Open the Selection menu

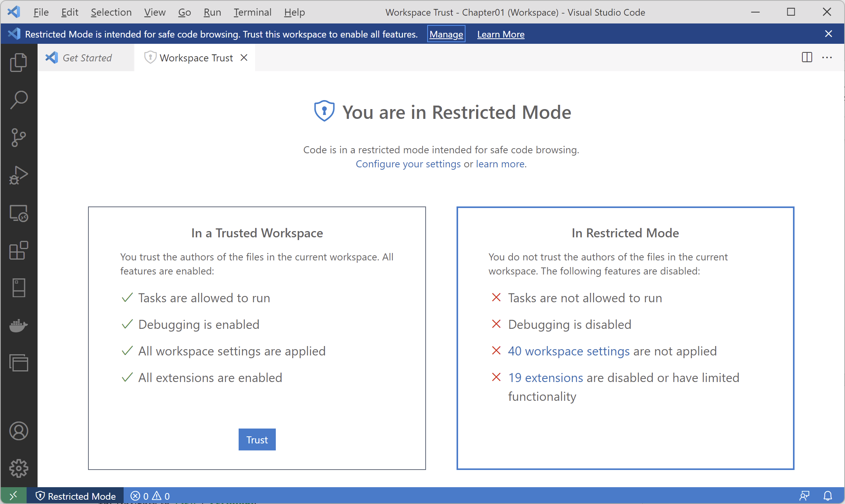click(x=111, y=12)
